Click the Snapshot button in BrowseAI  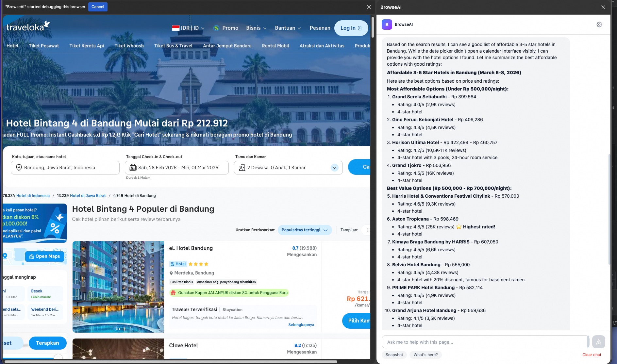click(x=394, y=355)
